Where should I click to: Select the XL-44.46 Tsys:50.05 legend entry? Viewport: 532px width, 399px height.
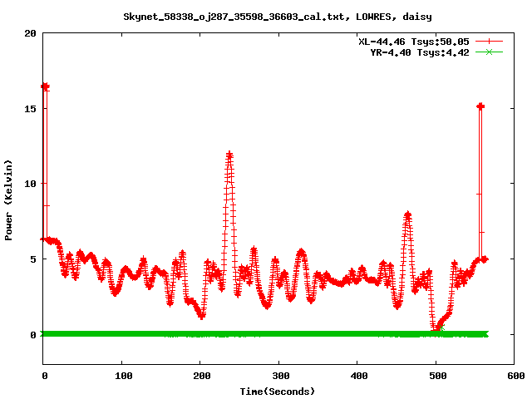tap(414, 42)
